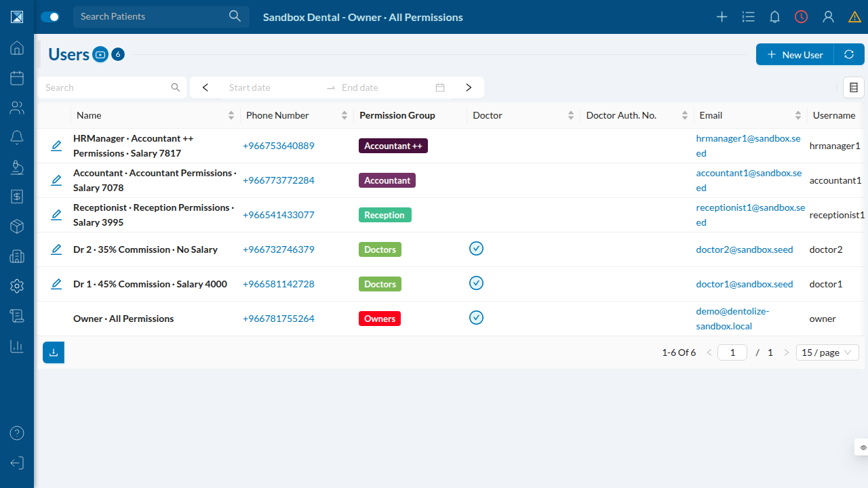Sort by Doctor column

tap(571, 115)
